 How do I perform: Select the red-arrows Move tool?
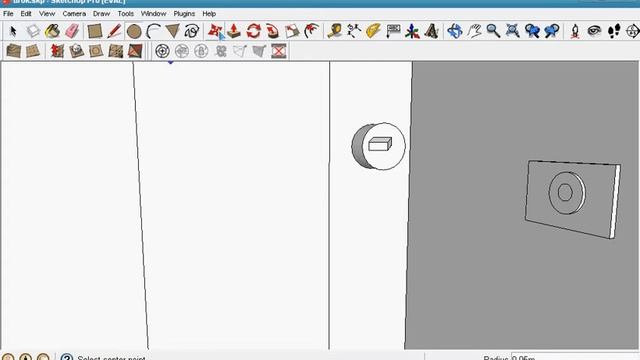[215, 31]
